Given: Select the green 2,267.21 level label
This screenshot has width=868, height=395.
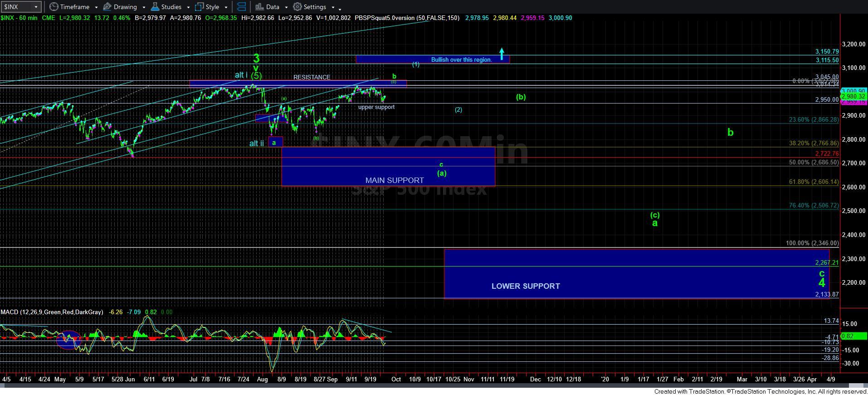Looking at the screenshot, I should pos(827,263).
